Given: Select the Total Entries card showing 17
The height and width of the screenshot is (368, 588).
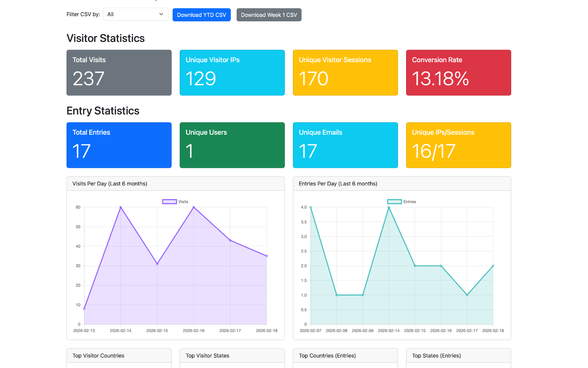Looking at the screenshot, I should [119, 145].
